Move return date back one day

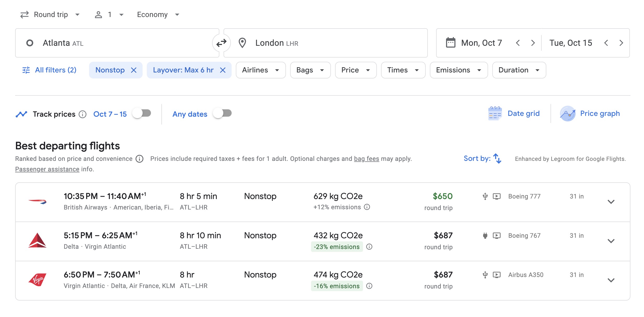[x=606, y=43]
